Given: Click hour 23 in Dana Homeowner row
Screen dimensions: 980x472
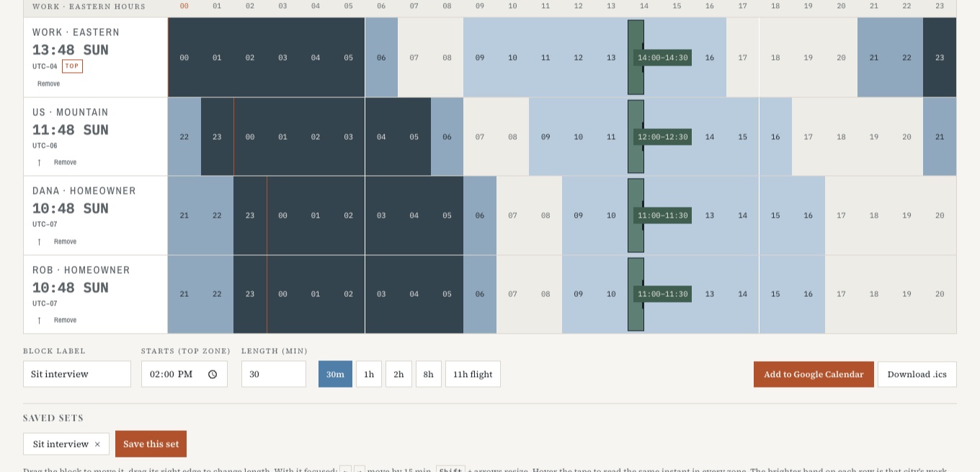Looking at the screenshot, I should (x=250, y=215).
